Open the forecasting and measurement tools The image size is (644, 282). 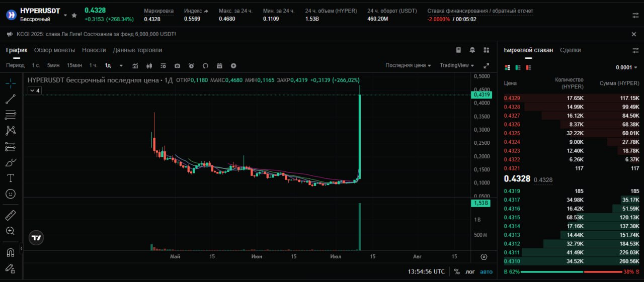[x=11, y=147]
